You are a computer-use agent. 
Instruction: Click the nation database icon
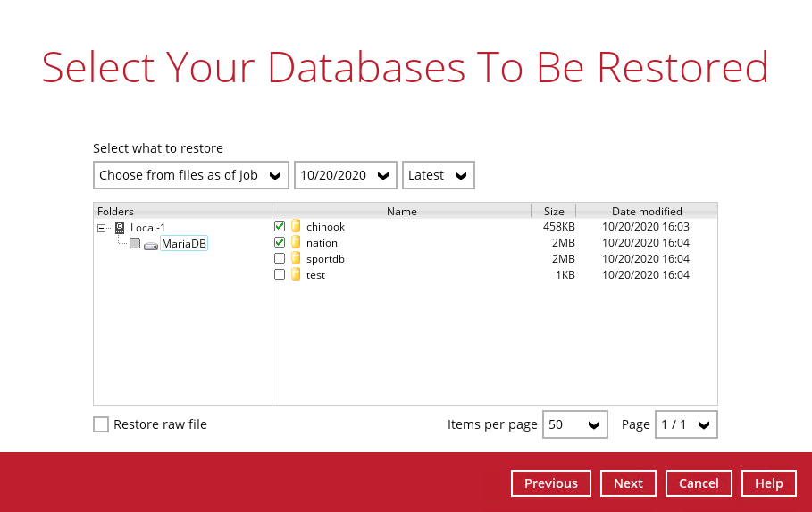point(296,243)
